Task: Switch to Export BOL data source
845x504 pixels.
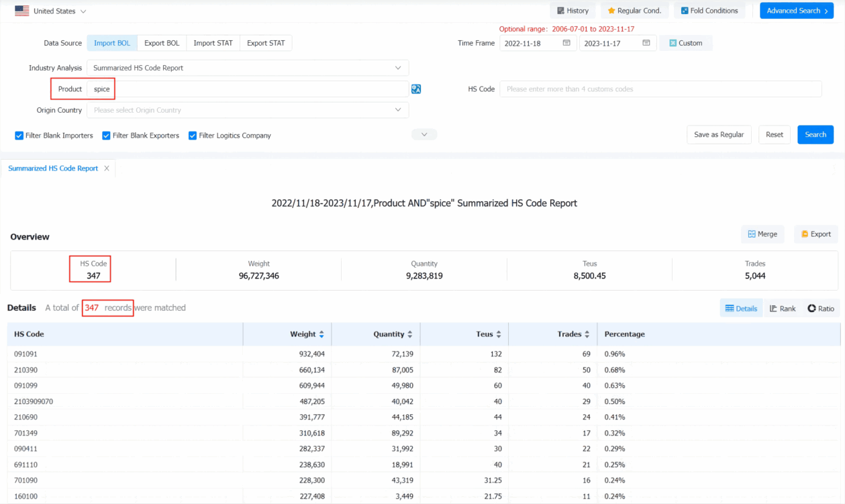Action: (162, 43)
